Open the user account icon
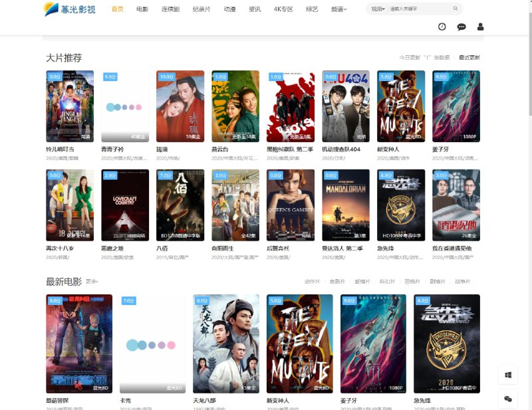This screenshot has width=532, height=410. click(480, 27)
